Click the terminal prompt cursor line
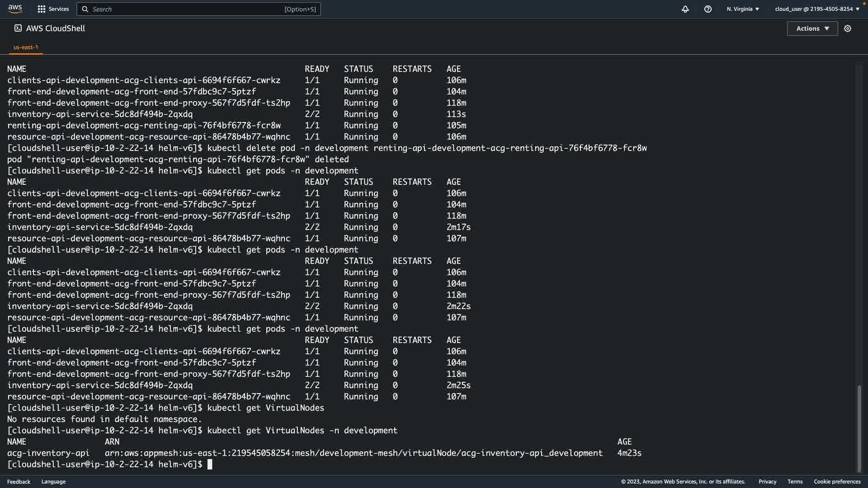This screenshot has height=488, width=868. click(210, 465)
